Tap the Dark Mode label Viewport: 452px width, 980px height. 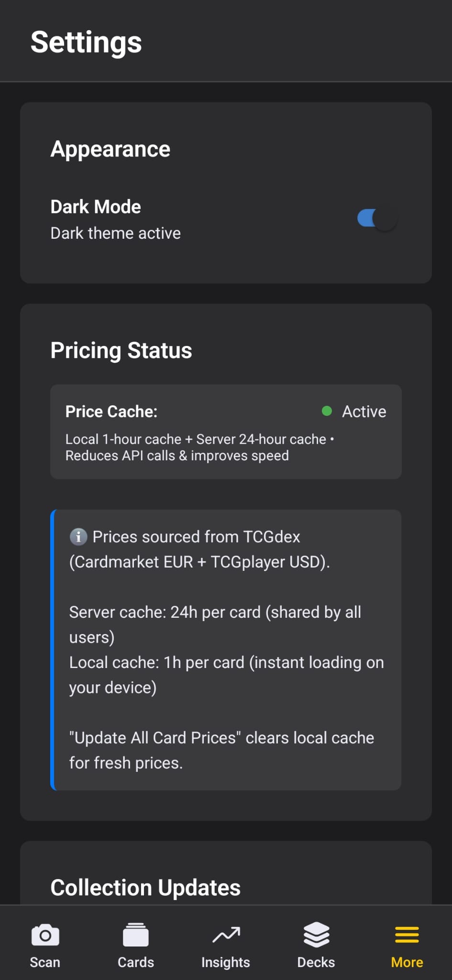point(96,207)
